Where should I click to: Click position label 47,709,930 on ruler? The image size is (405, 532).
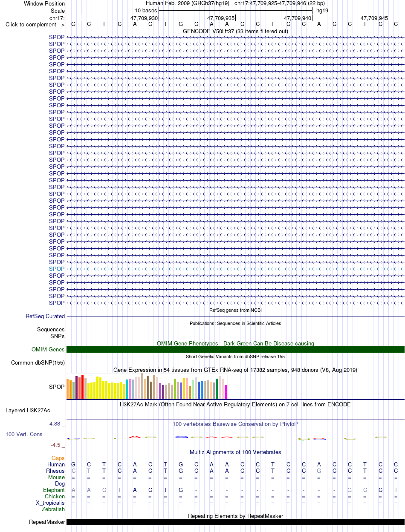coord(144,18)
